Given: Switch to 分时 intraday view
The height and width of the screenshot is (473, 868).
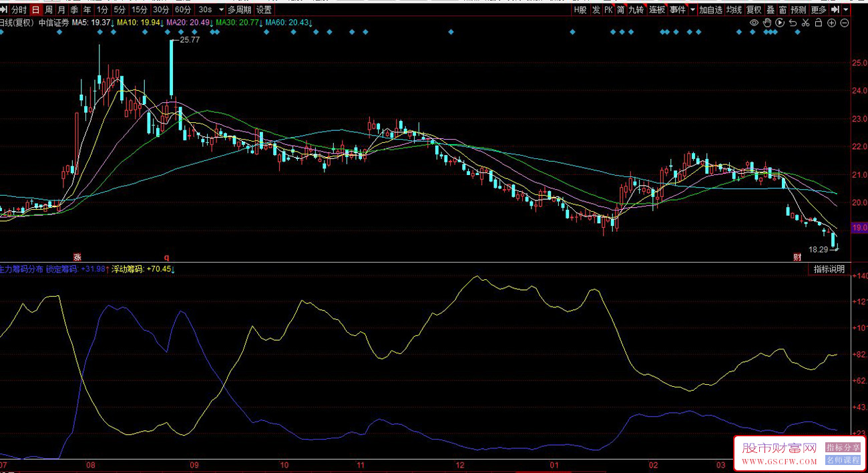Looking at the screenshot, I should (19, 10).
